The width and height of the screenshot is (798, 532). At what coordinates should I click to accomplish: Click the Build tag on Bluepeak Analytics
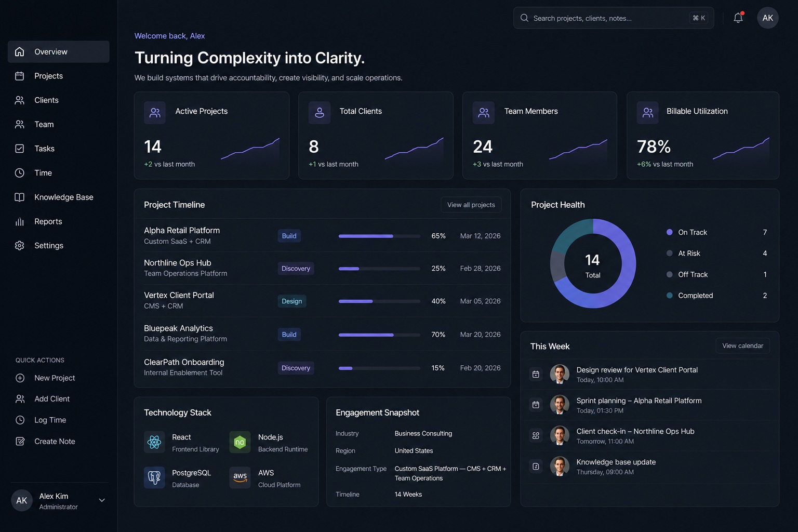point(289,335)
